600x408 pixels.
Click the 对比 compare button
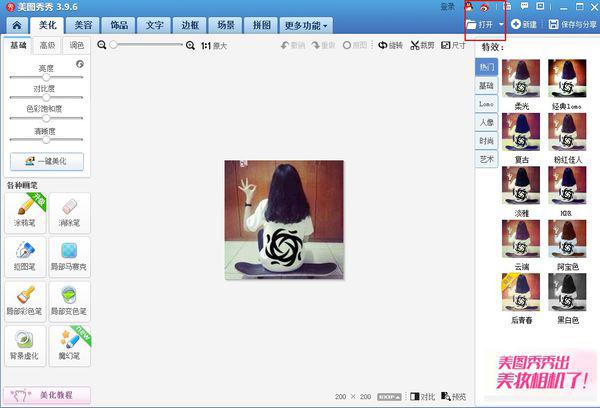tap(422, 397)
